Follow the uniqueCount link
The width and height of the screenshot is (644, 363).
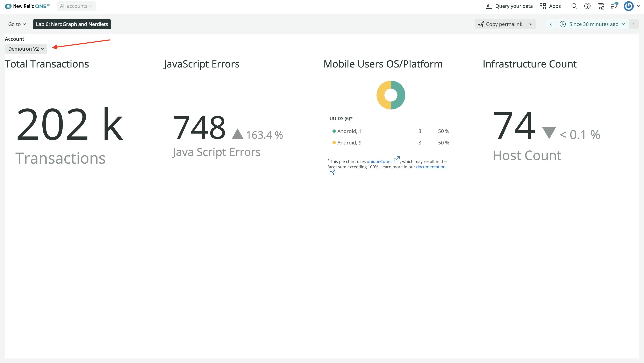379,162
